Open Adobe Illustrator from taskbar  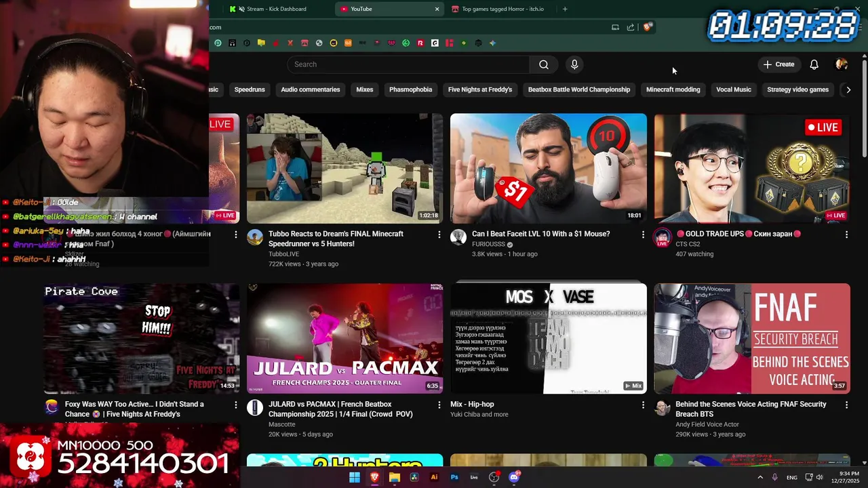(x=434, y=477)
